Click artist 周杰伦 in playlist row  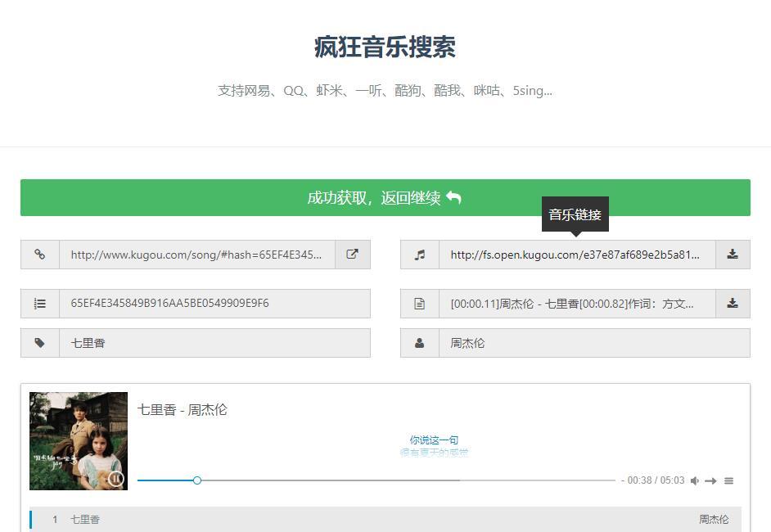pyautogui.click(x=714, y=519)
